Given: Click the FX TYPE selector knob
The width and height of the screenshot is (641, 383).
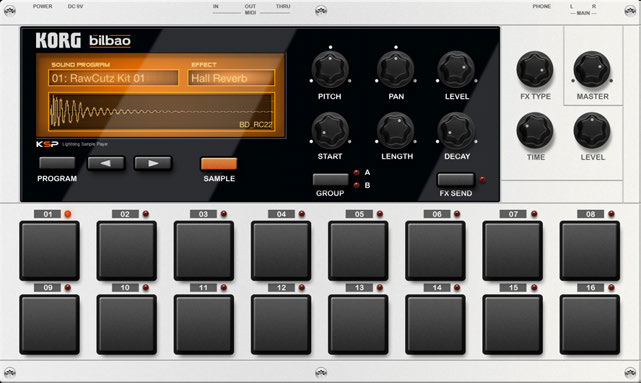Looking at the screenshot, I should coord(535,70).
